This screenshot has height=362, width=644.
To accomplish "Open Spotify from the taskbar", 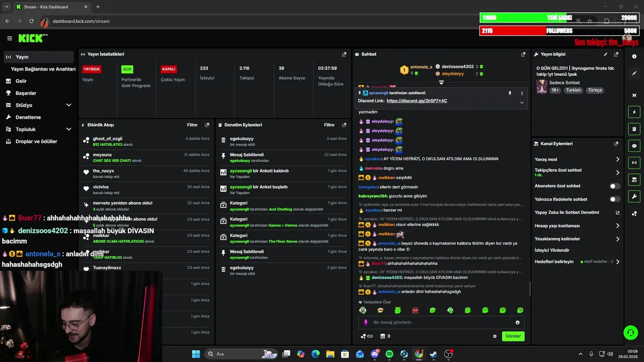I will tap(389, 354).
